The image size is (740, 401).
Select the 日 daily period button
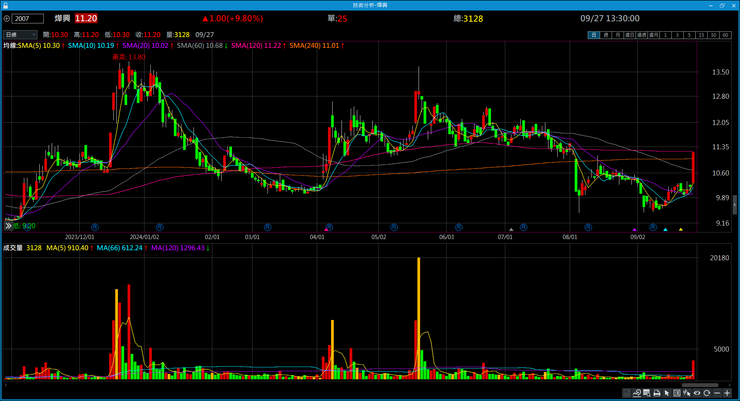point(594,35)
